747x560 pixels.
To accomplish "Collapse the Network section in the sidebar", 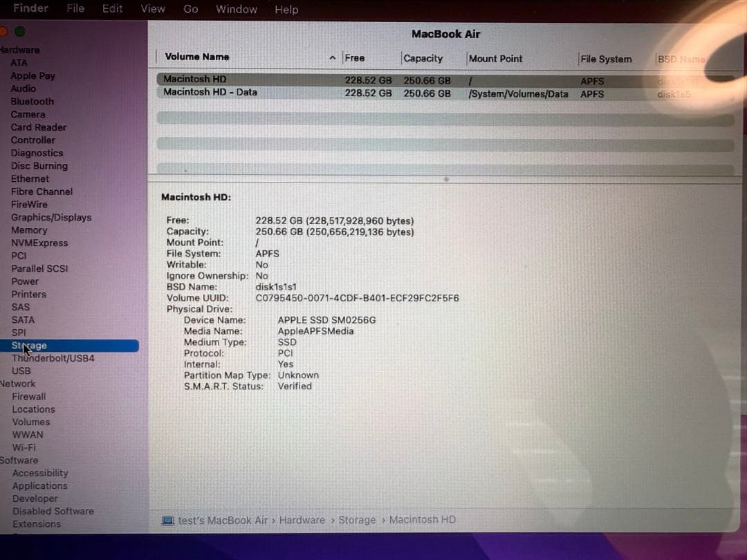I will click(x=17, y=383).
